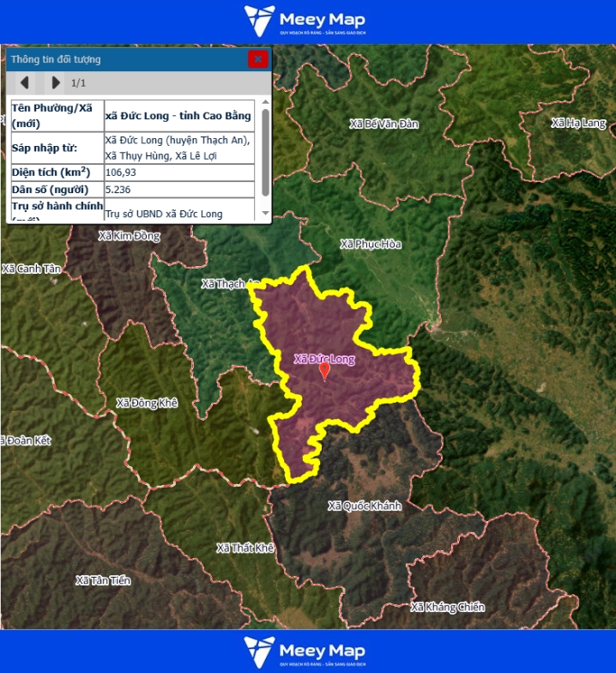Image resolution: width=616 pixels, height=673 pixels.
Task: Click the top Meey Map logo
Action: coord(307,21)
